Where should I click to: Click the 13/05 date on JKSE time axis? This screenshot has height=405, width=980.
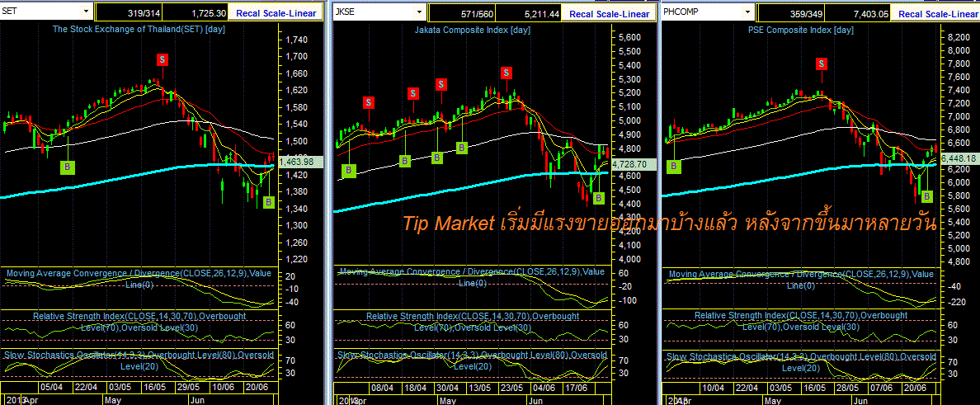tap(479, 388)
